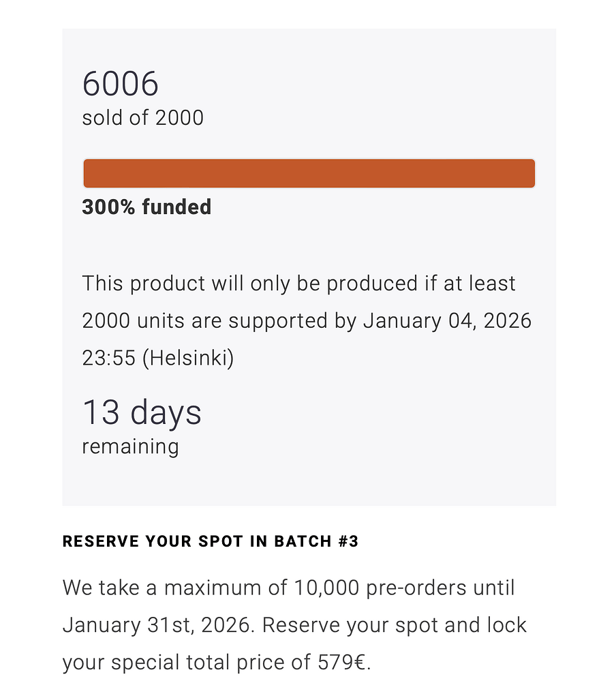Click the "sold of 2000" label
616x698 pixels.
pos(142,118)
